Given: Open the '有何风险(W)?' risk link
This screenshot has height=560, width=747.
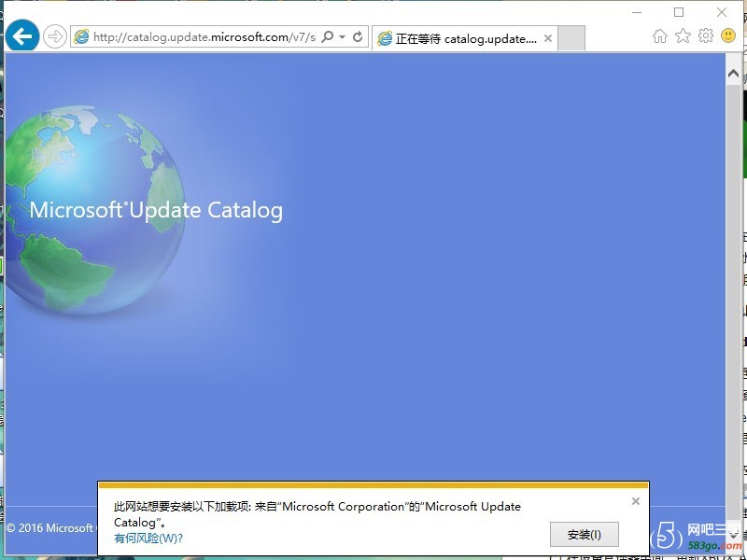Looking at the screenshot, I should pyautogui.click(x=148, y=539).
